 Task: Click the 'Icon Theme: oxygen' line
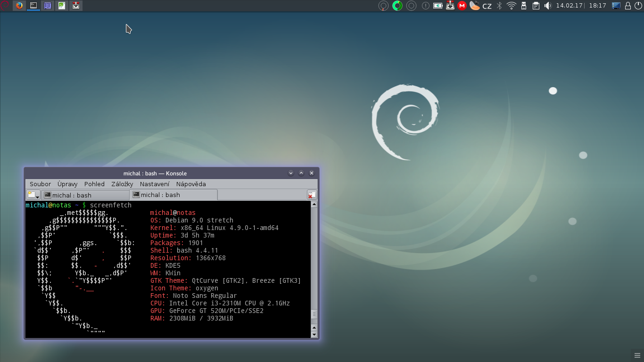point(184,288)
